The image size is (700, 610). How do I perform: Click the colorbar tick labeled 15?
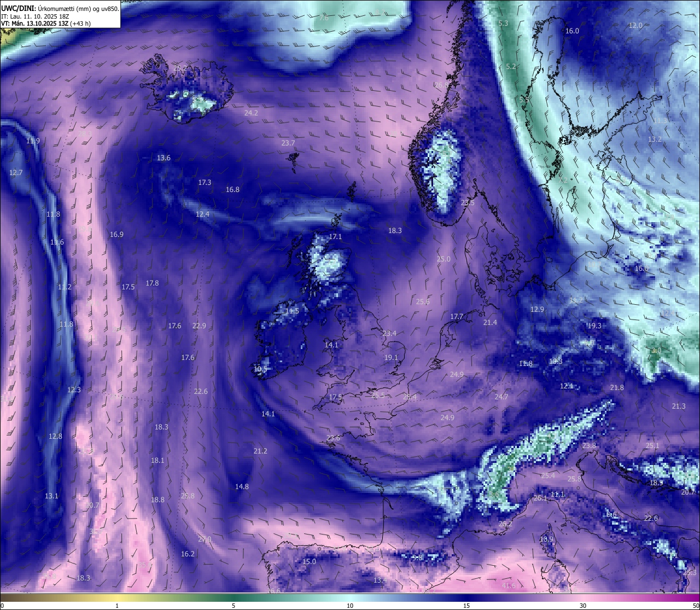466,606
